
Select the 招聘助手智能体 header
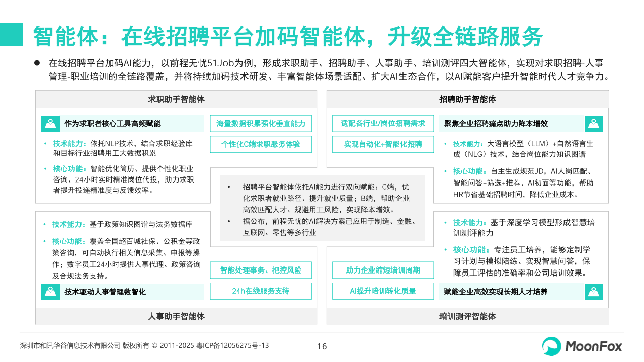pyautogui.click(x=467, y=99)
